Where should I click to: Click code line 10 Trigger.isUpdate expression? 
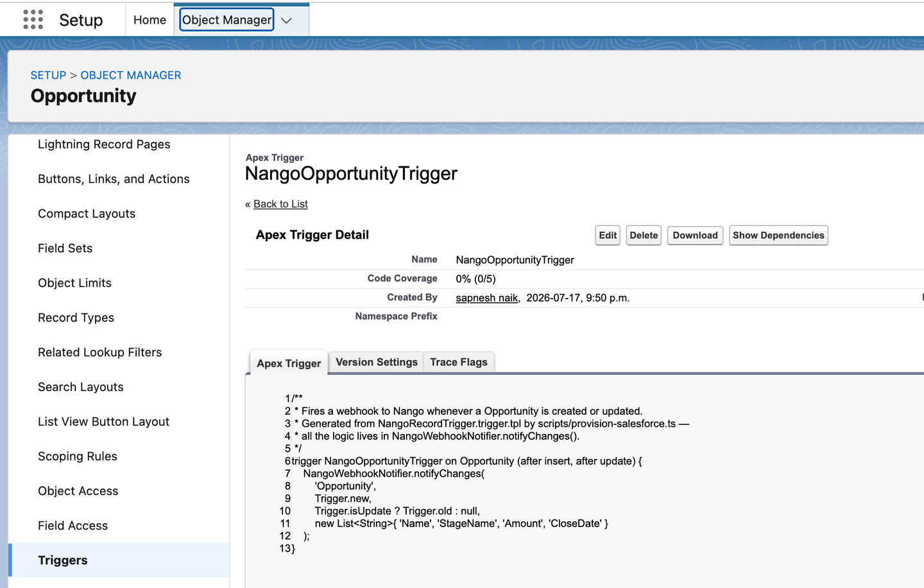(x=397, y=511)
